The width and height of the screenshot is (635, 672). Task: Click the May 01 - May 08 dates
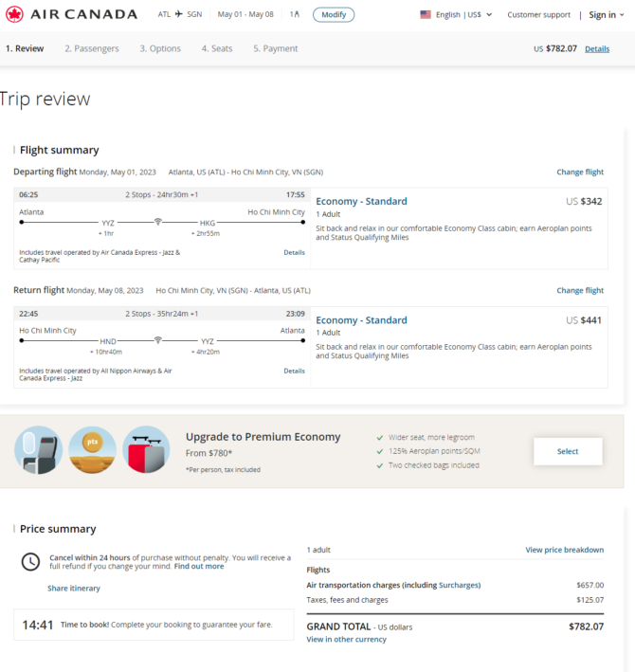coord(245,14)
